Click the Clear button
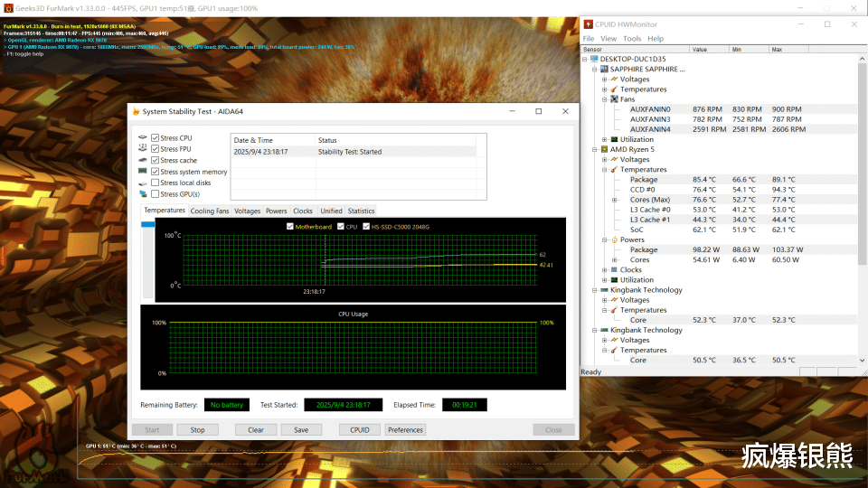The width and height of the screenshot is (868, 488). (256, 430)
